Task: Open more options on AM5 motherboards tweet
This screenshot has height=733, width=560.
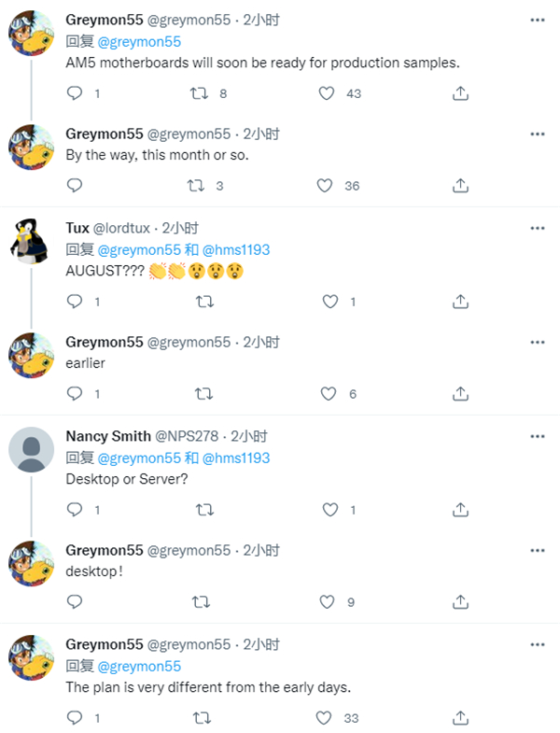Action: (537, 20)
